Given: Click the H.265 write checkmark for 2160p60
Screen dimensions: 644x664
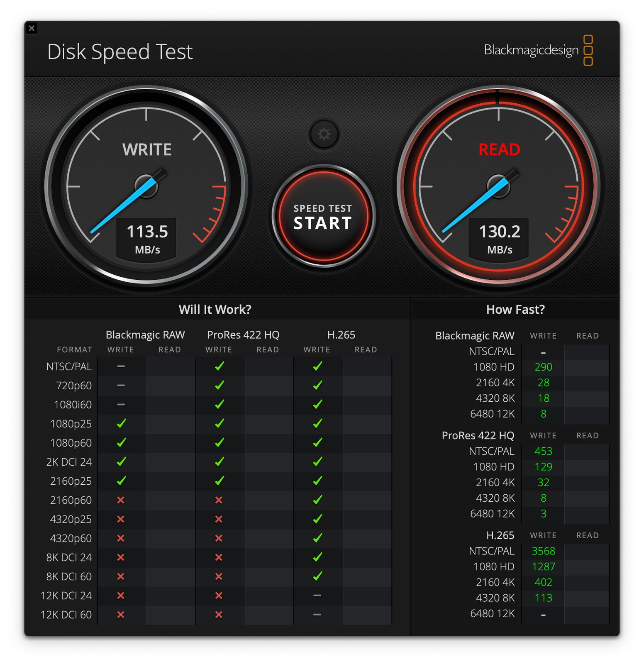Looking at the screenshot, I should coord(317,500).
